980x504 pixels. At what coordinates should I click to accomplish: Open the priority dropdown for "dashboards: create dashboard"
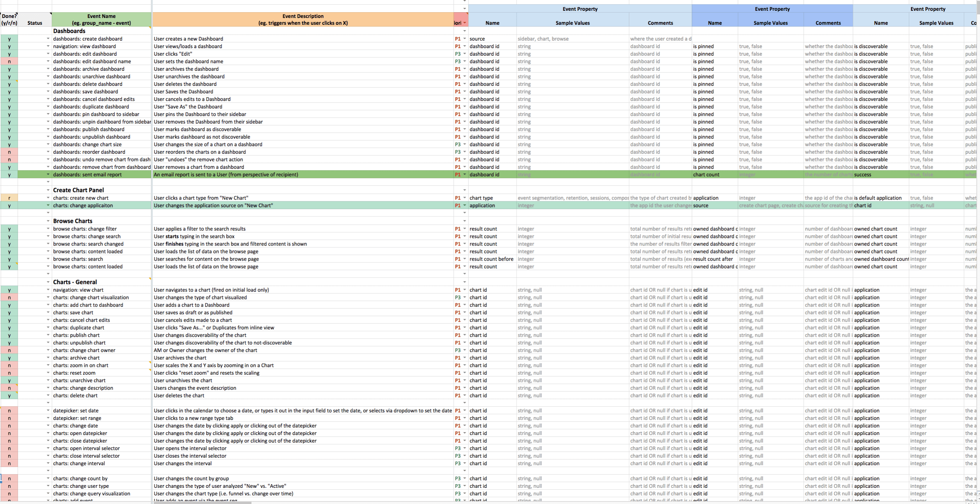pos(464,38)
